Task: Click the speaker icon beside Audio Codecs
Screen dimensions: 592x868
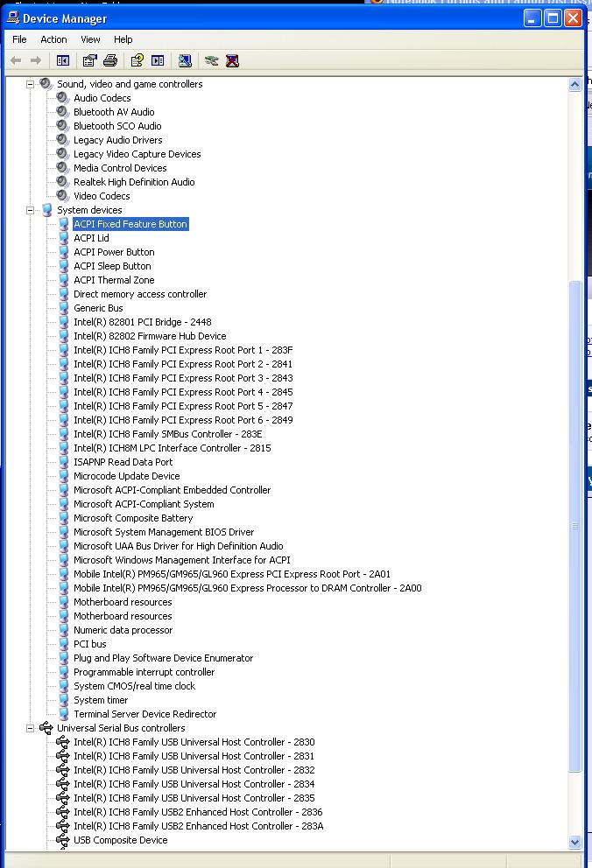Action: (62, 97)
